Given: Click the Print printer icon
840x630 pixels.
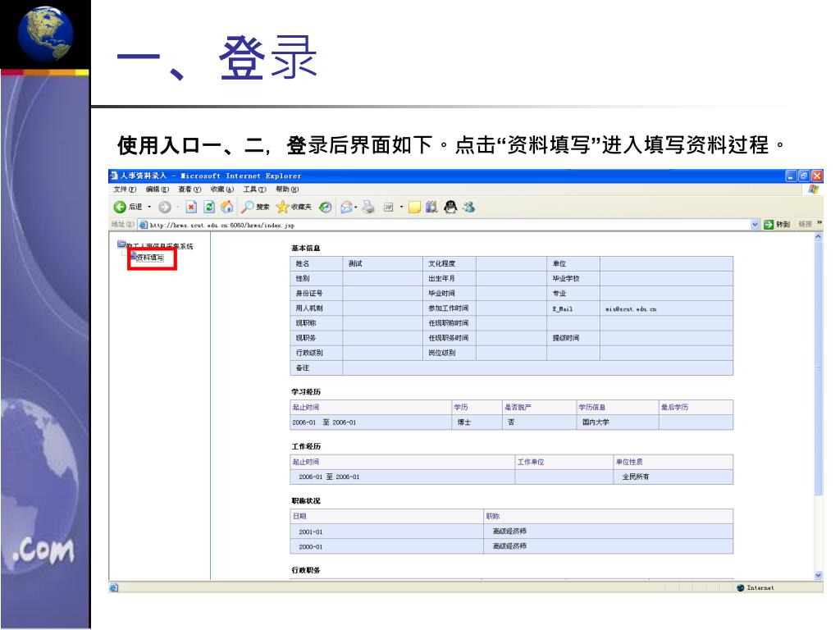Looking at the screenshot, I should point(368,207).
